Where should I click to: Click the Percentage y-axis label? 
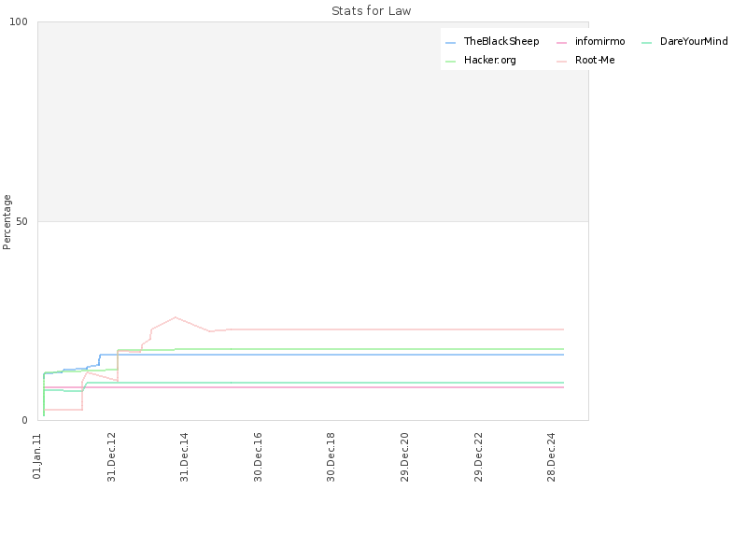[x=7, y=222]
